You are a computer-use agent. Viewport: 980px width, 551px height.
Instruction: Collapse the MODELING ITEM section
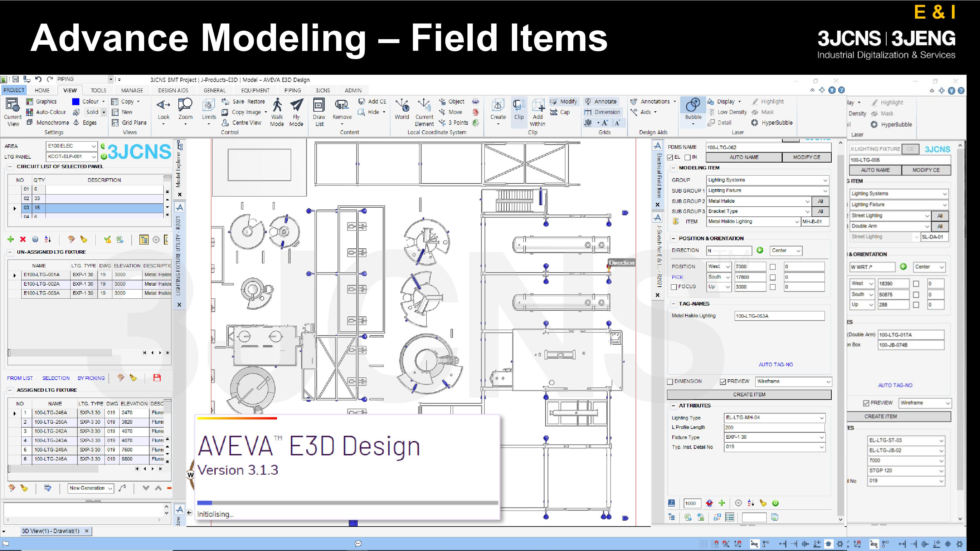tap(673, 168)
